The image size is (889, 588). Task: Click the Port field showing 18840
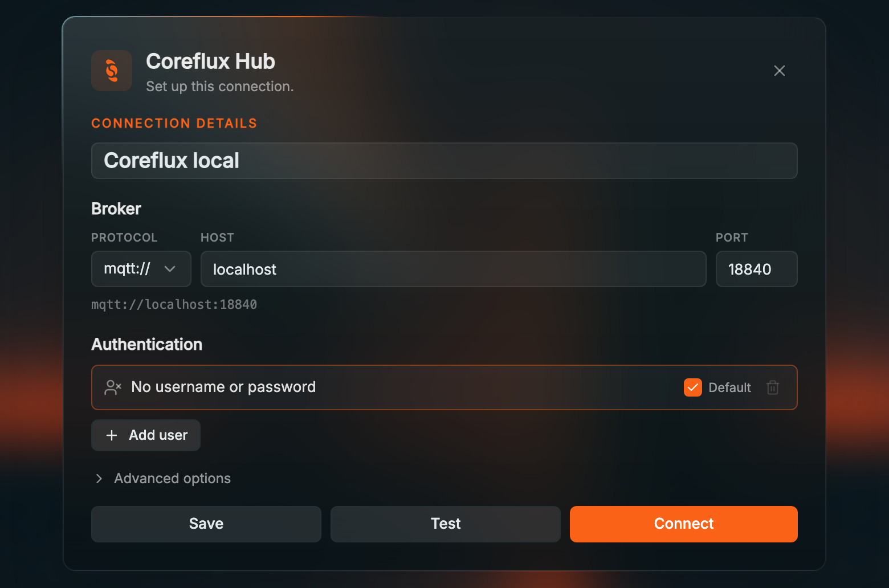(x=757, y=269)
